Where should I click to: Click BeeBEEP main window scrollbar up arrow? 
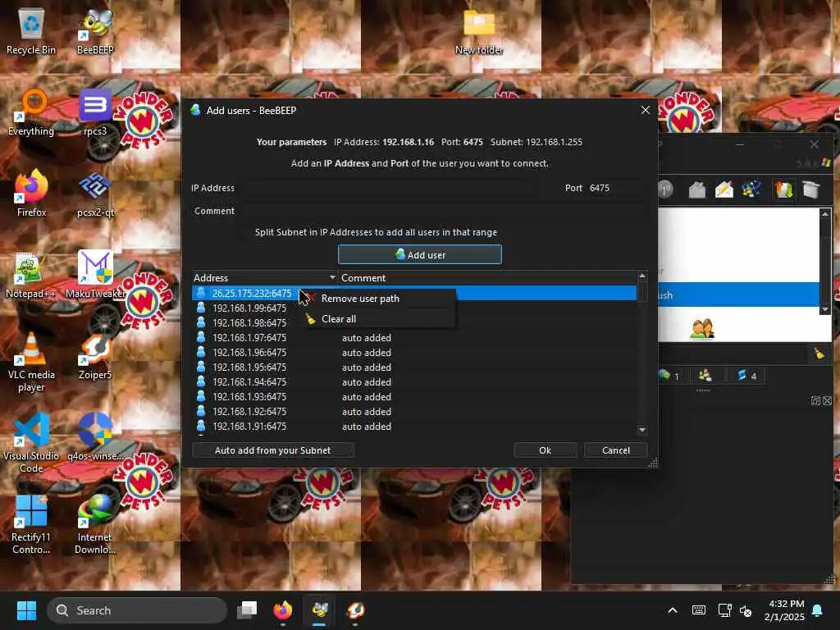(825, 214)
